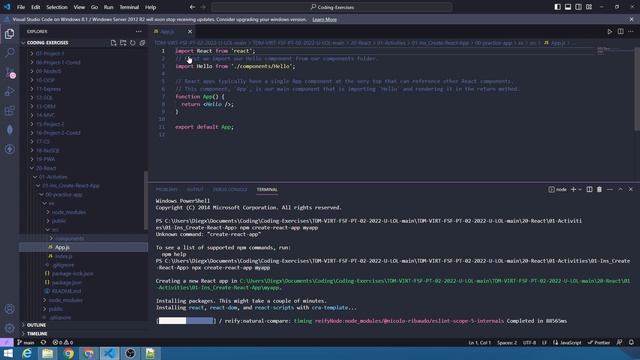The width and height of the screenshot is (640, 360).
Task: Open editor more actions ellipsis
Action: (x=631, y=31)
